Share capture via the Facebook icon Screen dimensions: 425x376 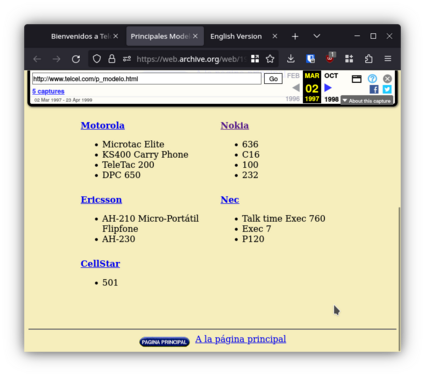click(x=374, y=89)
